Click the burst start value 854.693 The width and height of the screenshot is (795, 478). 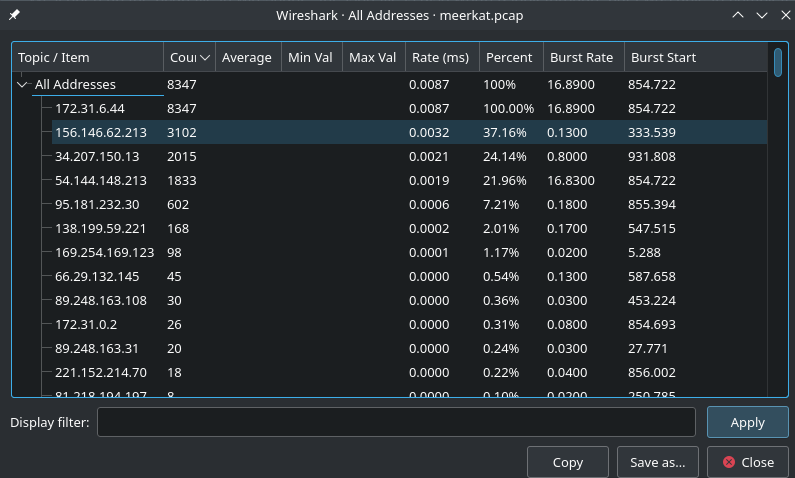pyautogui.click(x=652, y=324)
